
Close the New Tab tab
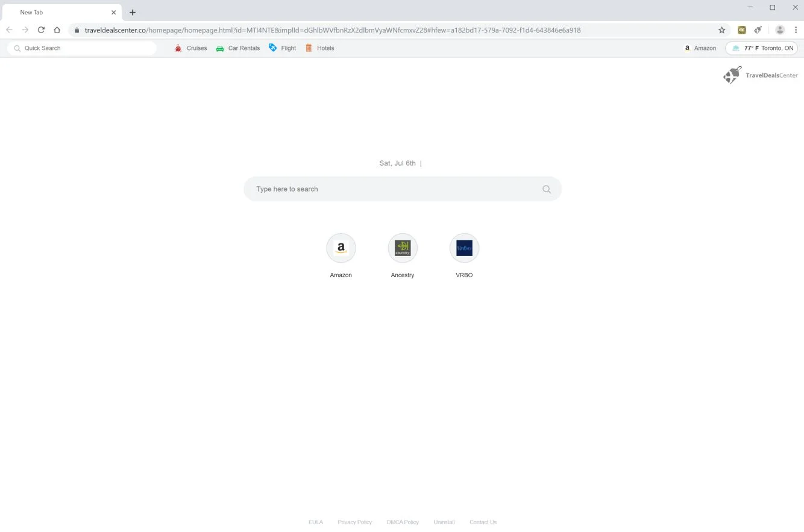click(x=113, y=12)
